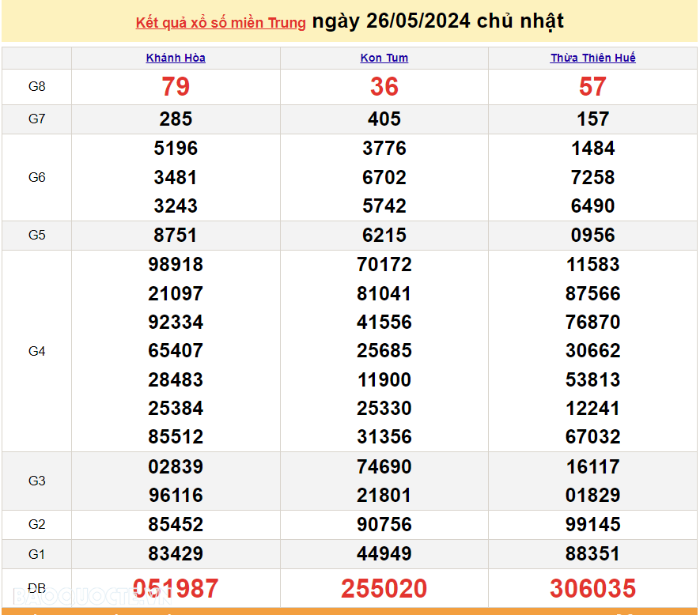Click Thừa Thiên Huế special prize 306035
The image size is (700, 615).
click(592, 588)
